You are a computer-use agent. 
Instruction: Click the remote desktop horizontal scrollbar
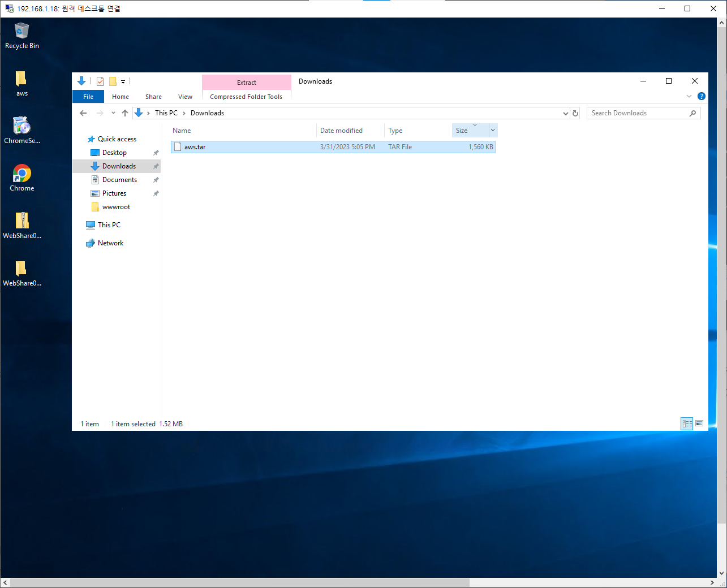pyautogui.click(x=240, y=583)
